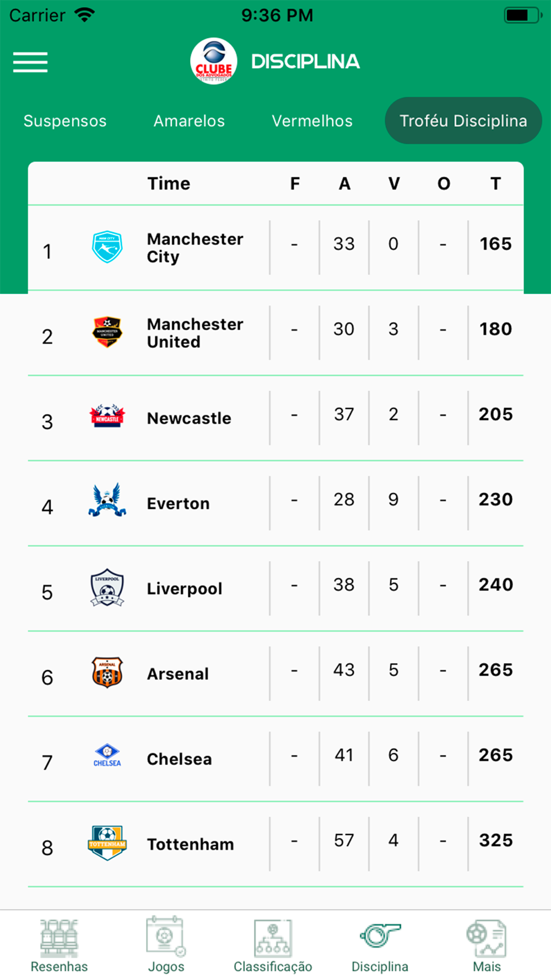Select the Troféu Disciplina tab
This screenshot has height=980, width=551.
[463, 121]
